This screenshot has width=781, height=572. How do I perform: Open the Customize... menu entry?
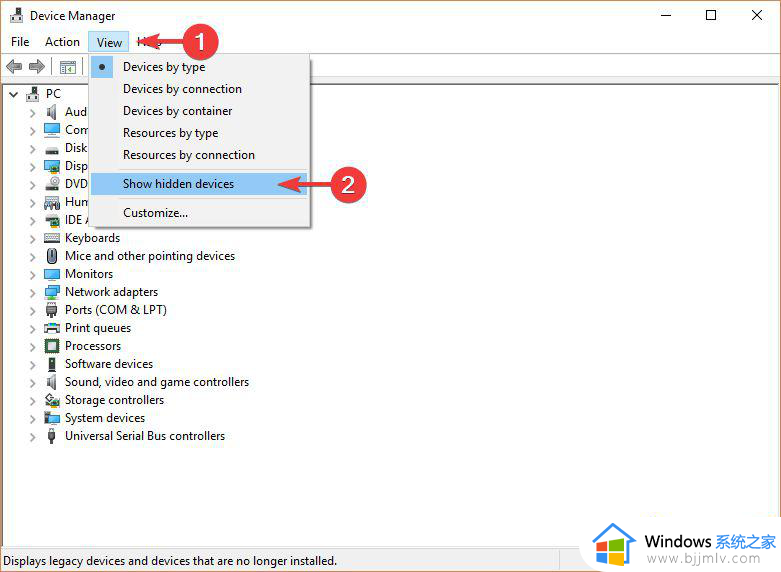[200, 213]
